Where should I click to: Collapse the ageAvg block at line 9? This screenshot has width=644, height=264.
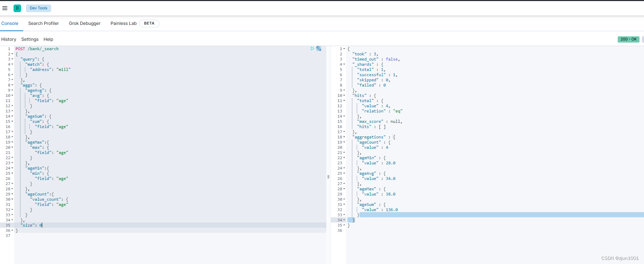click(x=12, y=90)
